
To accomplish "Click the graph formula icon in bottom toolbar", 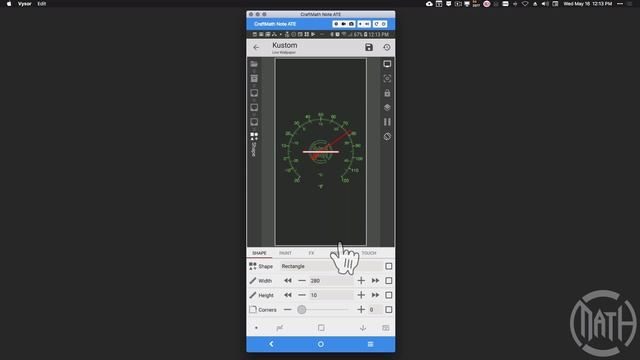I will (280, 328).
